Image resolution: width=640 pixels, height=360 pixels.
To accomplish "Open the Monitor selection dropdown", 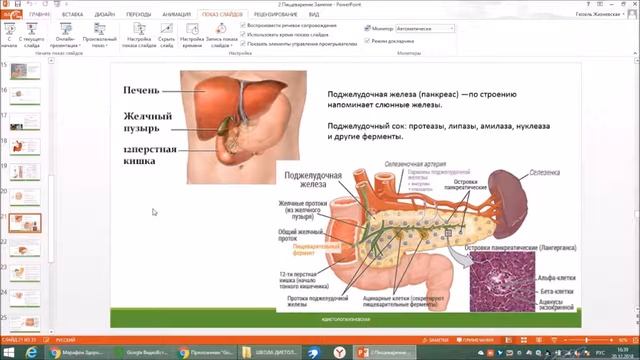I will 425,29.
